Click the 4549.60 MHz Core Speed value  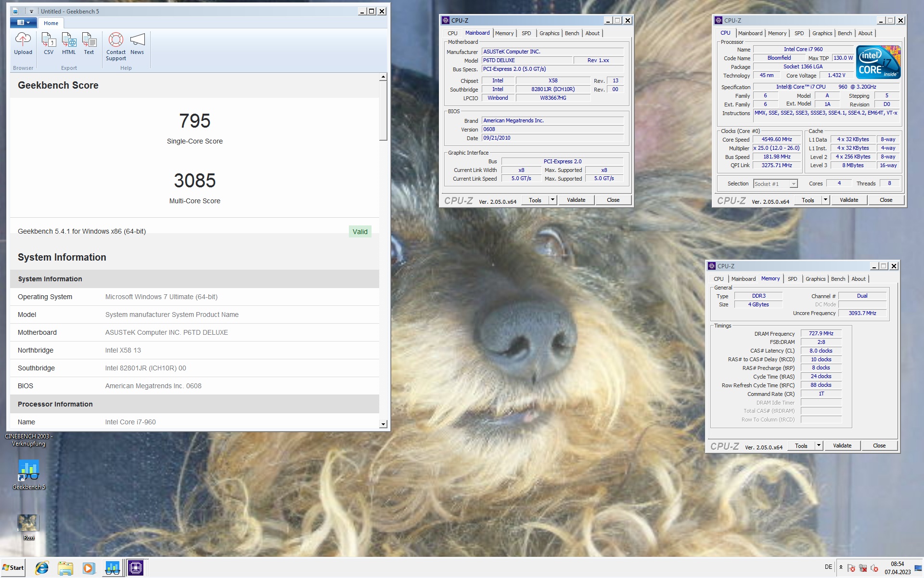[x=776, y=140]
